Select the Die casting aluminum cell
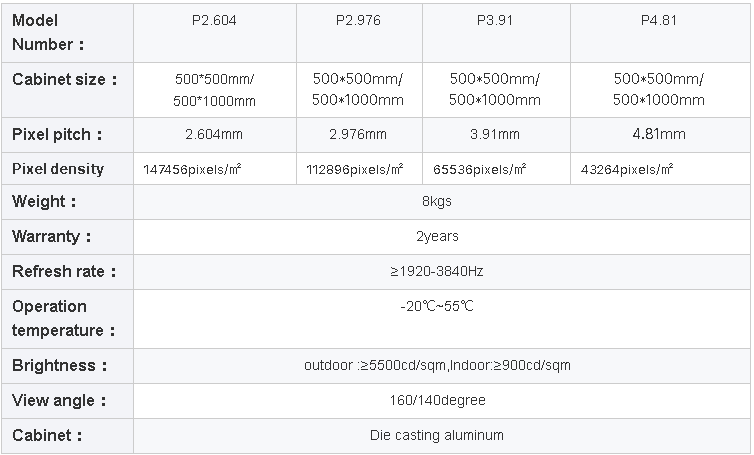Viewport: 754px width, 455px height. [437, 435]
